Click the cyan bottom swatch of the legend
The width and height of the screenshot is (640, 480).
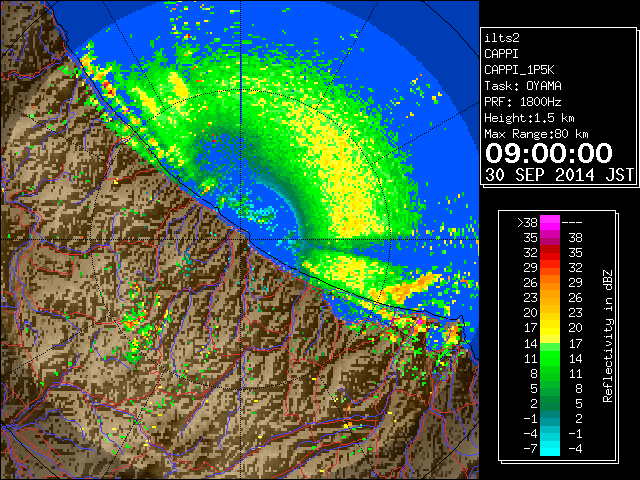[x=550, y=448]
